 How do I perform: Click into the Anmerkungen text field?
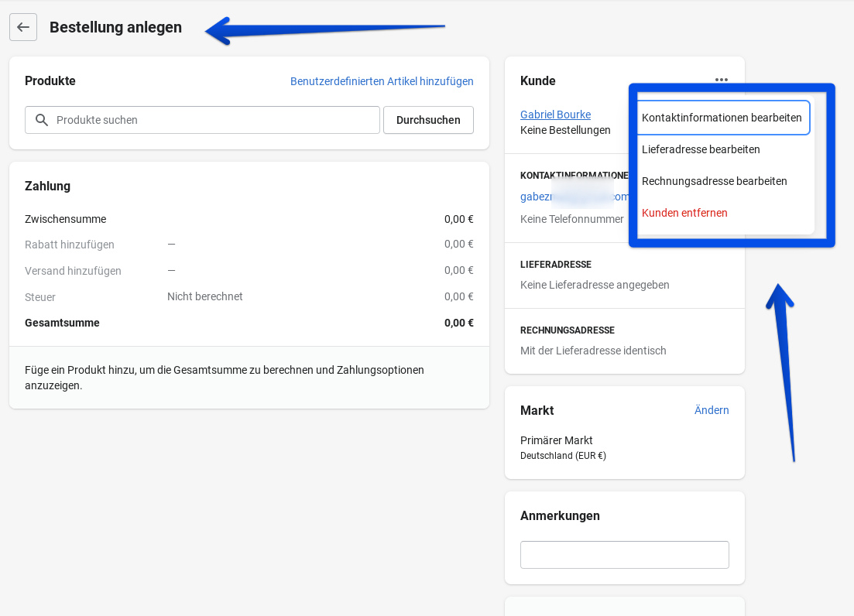click(x=624, y=555)
